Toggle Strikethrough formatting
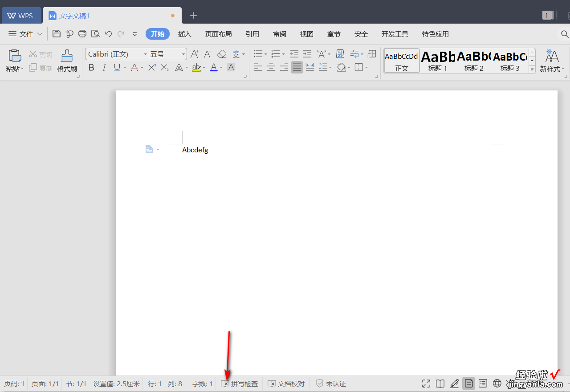 coord(134,68)
